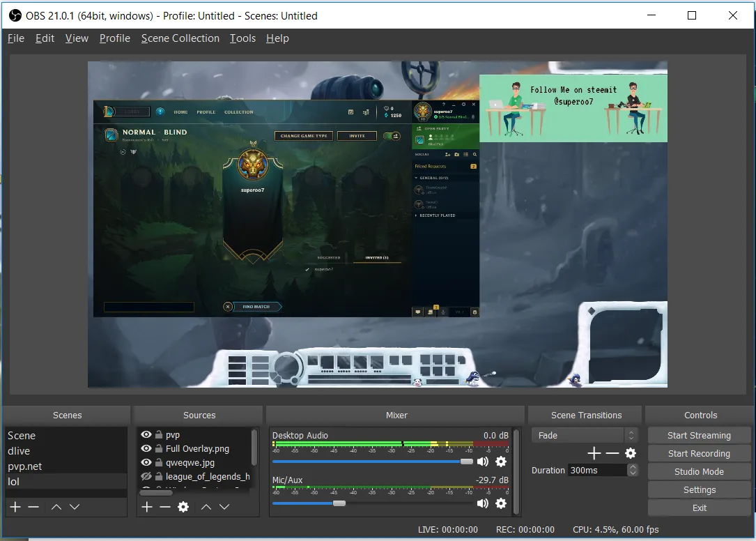Image resolution: width=756 pixels, height=541 pixels.
Task: Remove selected source with minus icon
Action: click(165, 507)
